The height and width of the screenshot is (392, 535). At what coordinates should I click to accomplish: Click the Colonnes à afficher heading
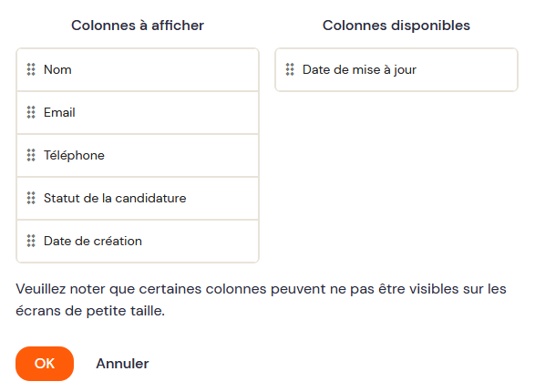(x=138, y=26)
